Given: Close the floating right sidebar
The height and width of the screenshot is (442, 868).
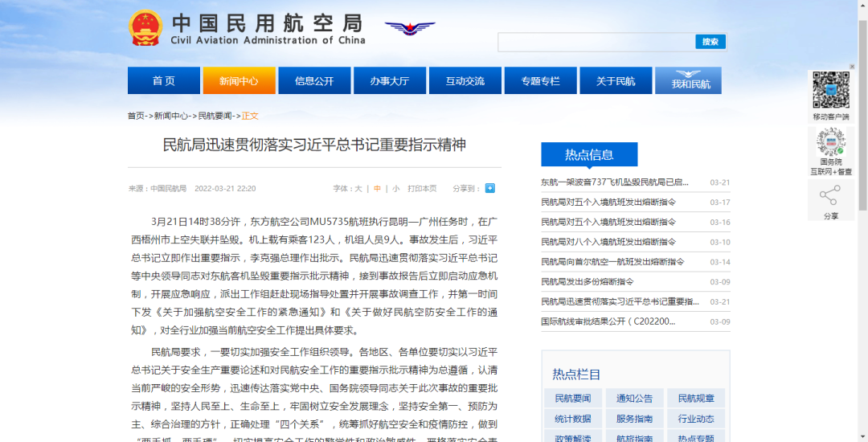Looking at the screenshot, I should point(853,67).
